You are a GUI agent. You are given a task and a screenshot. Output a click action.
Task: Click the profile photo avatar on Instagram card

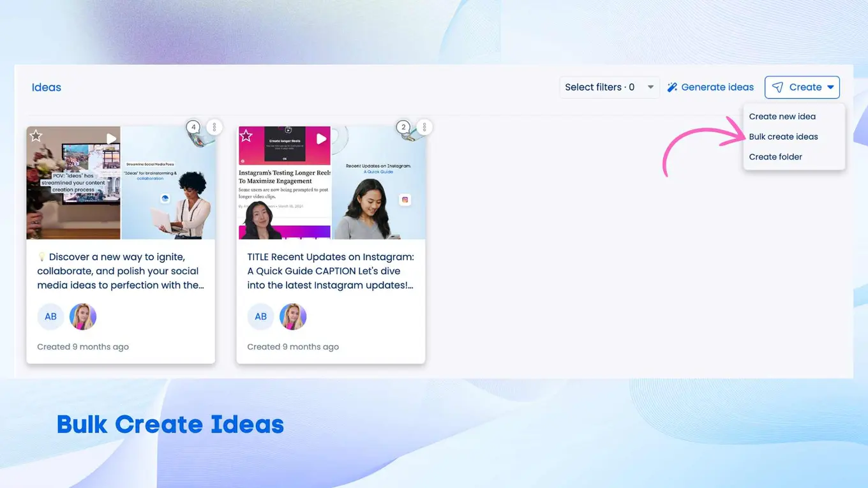coord(293,316)
